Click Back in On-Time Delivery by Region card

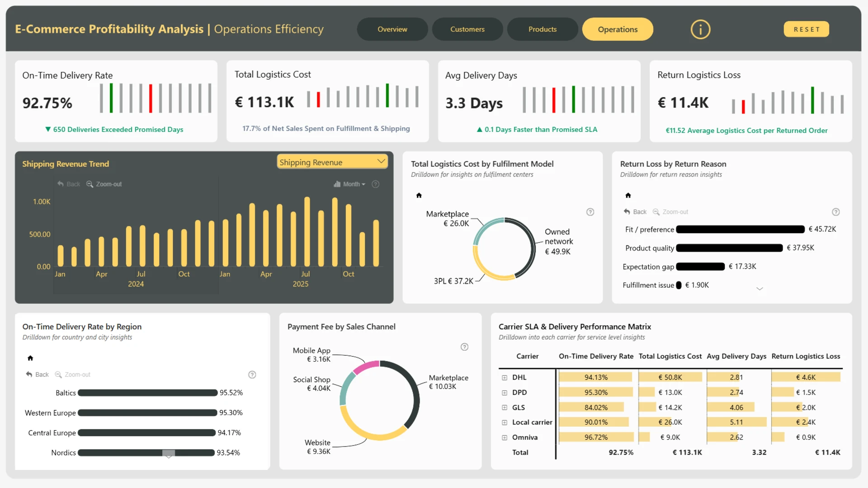(37, 375)
